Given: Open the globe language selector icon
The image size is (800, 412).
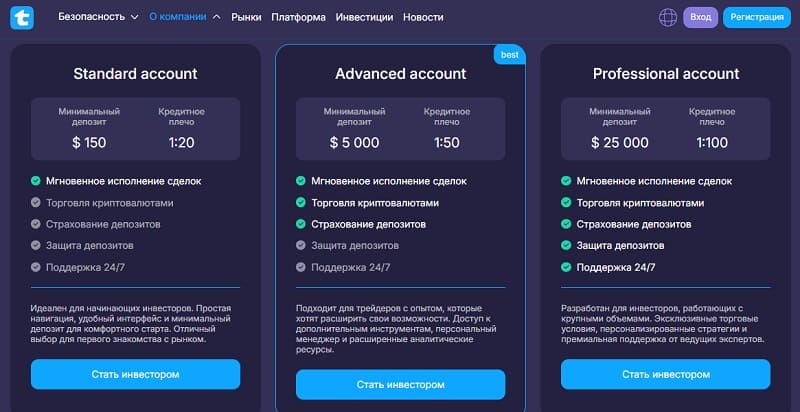Looking at the screenshot, I should tap(668, 17).
